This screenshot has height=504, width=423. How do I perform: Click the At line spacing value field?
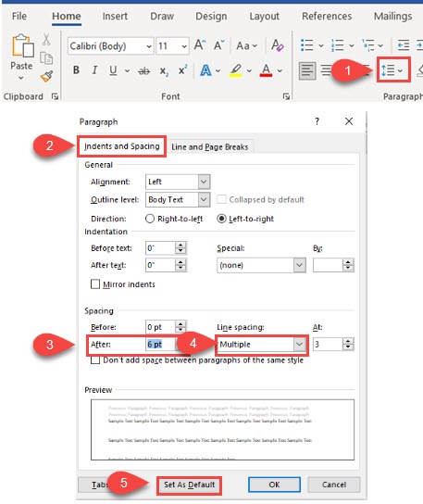click(x=328, y=345)
